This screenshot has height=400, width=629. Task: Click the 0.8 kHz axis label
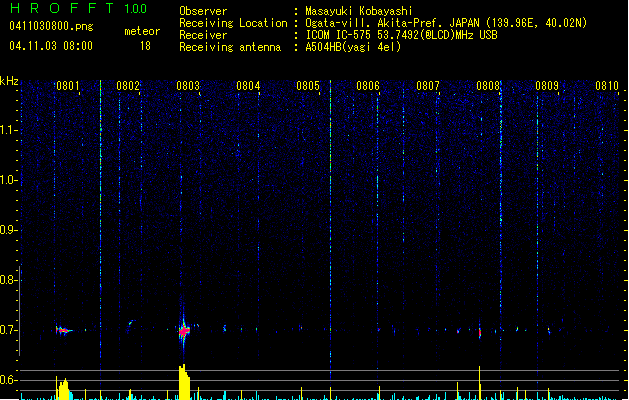pyautogui.click(x=8, y=280)
